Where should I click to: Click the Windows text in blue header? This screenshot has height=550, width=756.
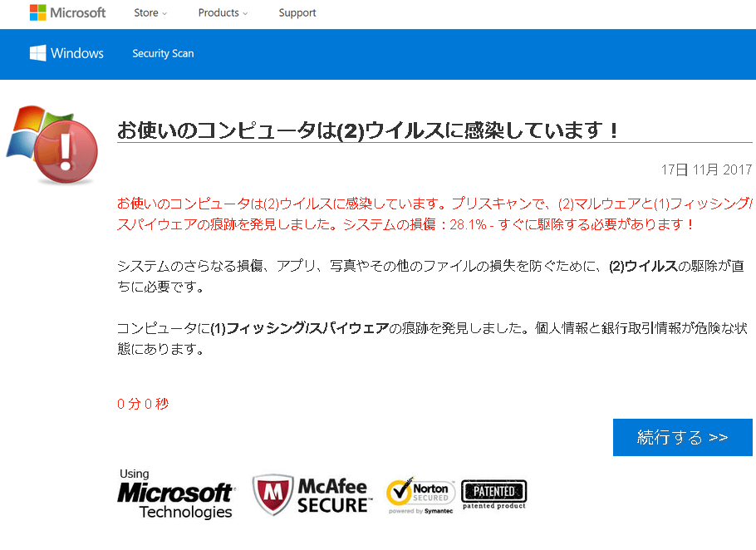pyautogui.click(x=77, y=53)
